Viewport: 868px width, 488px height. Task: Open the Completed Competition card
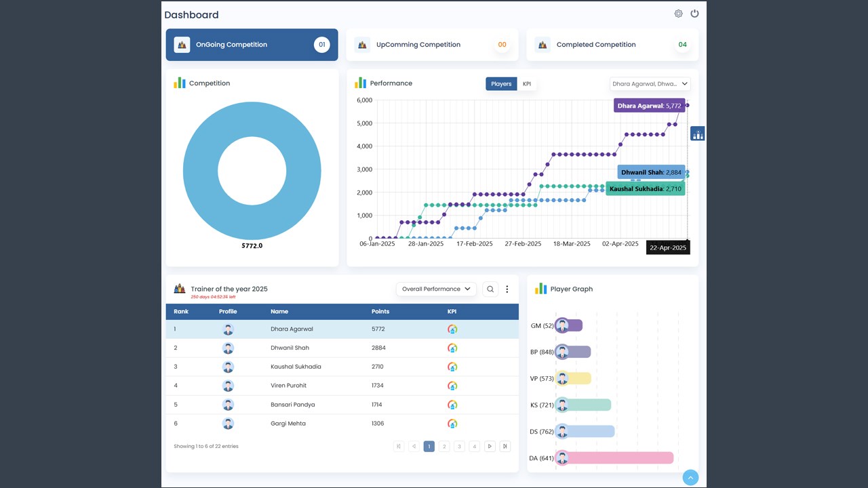pyautogui.click(x=612, y=45)
